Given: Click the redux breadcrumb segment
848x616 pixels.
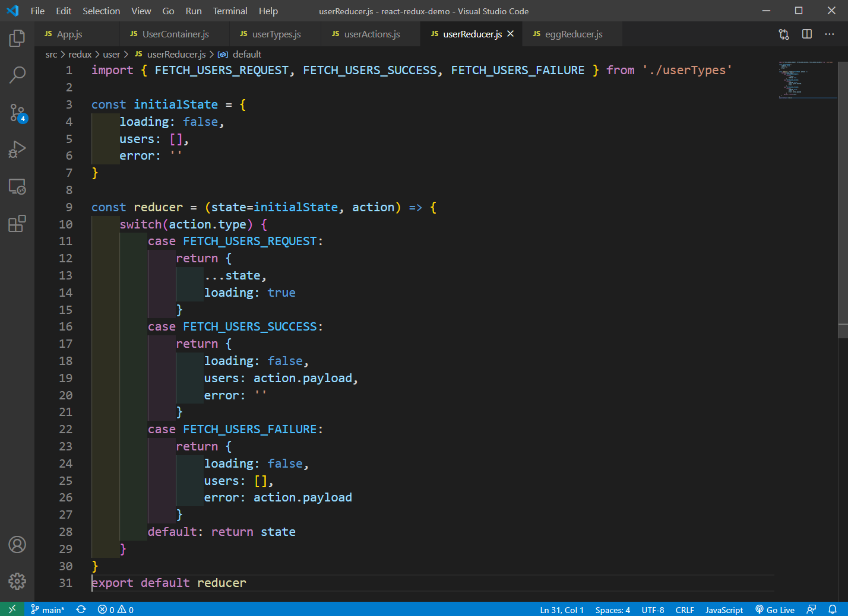Looking at the screenshot, I should 80,54.
